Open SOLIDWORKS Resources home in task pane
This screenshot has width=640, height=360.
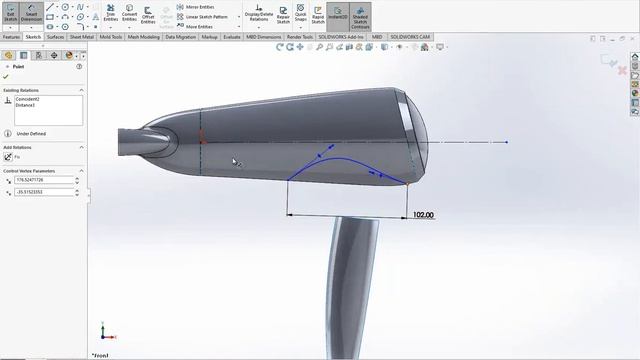tap(635, 56)
